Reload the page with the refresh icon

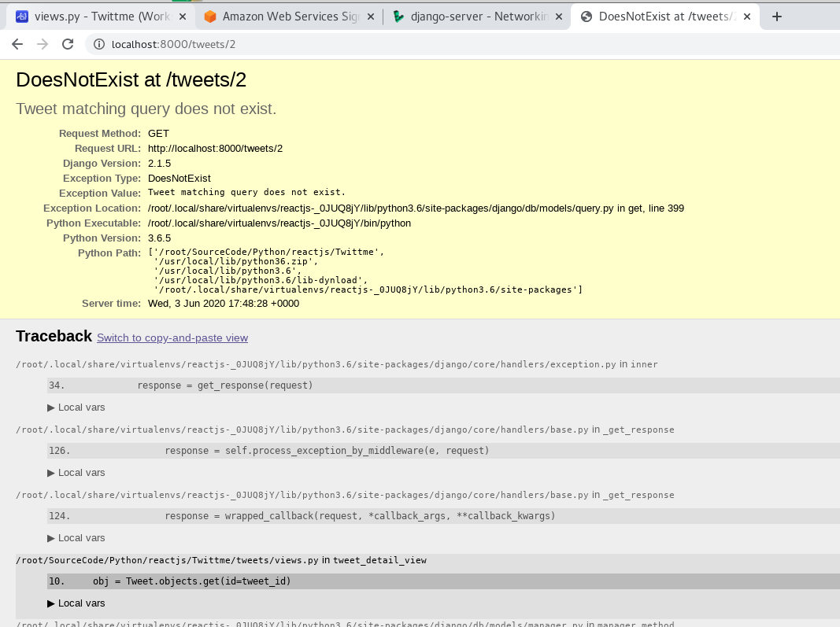68,44
